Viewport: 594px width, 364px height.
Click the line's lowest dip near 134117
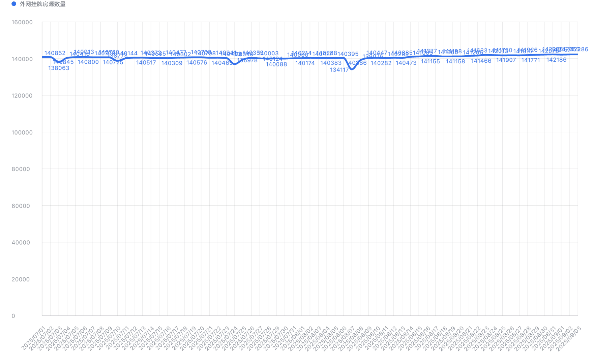click(x=352, y=69)
